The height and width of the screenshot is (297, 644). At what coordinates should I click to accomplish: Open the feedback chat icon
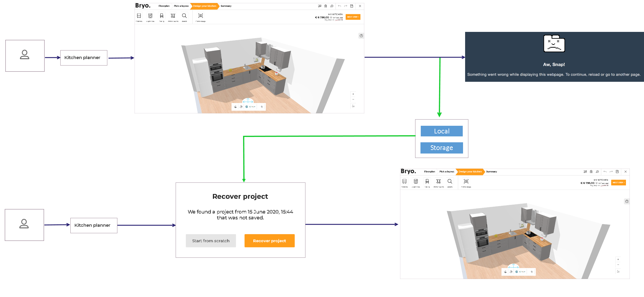tap(319, 6)
